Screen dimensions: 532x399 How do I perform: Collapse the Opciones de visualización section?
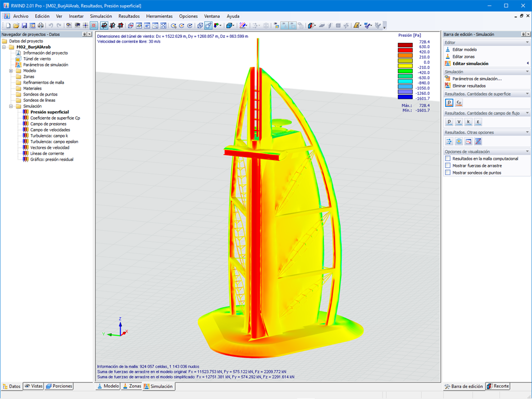[527, 151]
